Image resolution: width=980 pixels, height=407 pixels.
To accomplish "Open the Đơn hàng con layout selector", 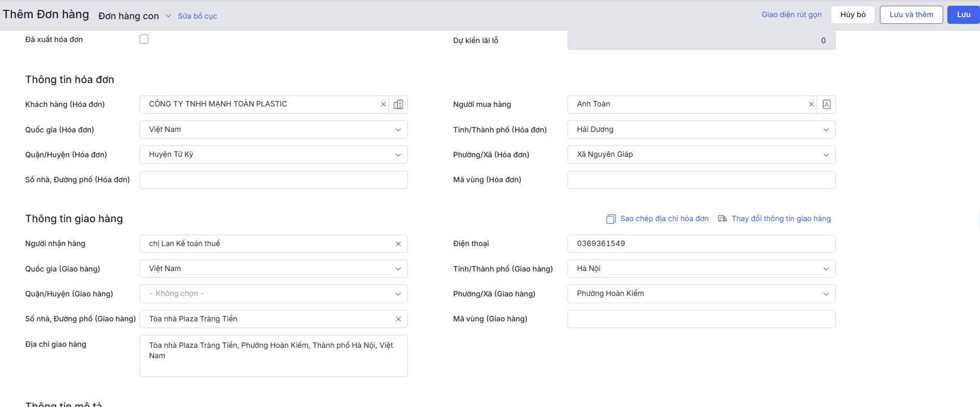I will pyautogui.click(x=134, y=16).
